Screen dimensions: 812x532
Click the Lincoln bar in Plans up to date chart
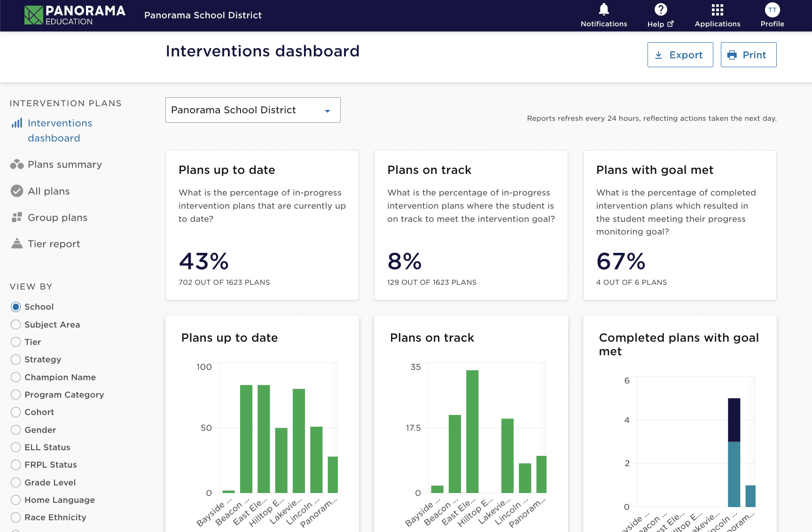click(317, 460)
